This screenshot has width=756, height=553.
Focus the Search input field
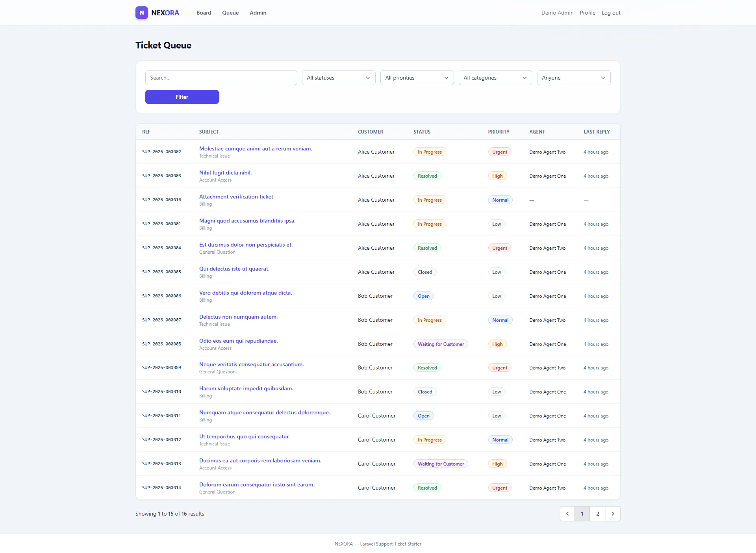click(x=221, y=78)
